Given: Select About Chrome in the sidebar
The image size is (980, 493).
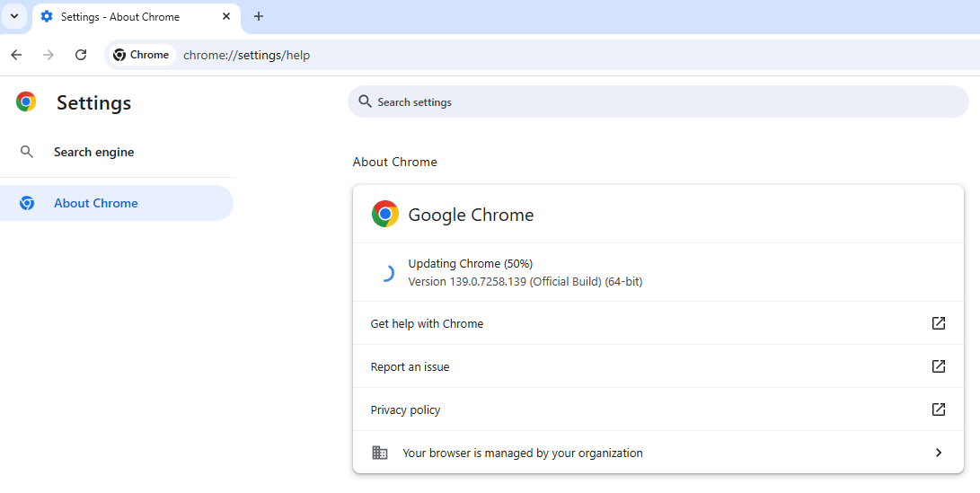Looking at the screenshot, I should coord(96,203).
